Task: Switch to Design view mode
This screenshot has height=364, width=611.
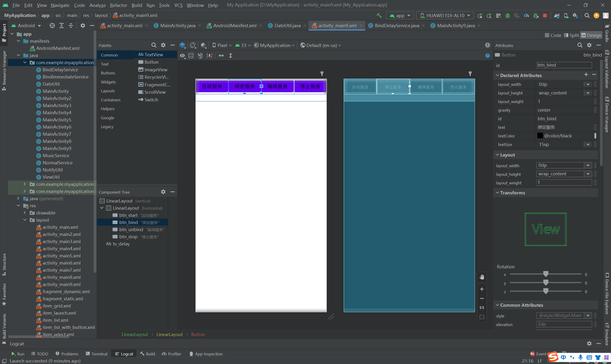Action: click(591, 35)
